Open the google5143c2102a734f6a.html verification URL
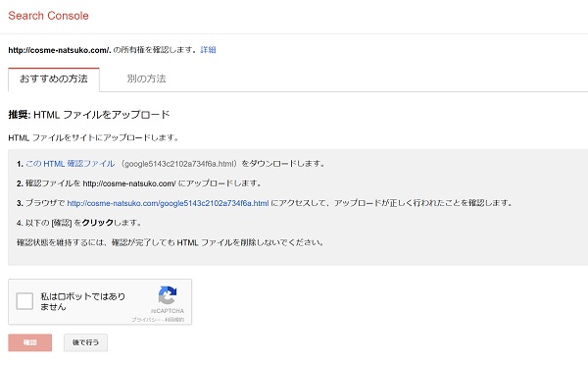 [x=168, y=203]
